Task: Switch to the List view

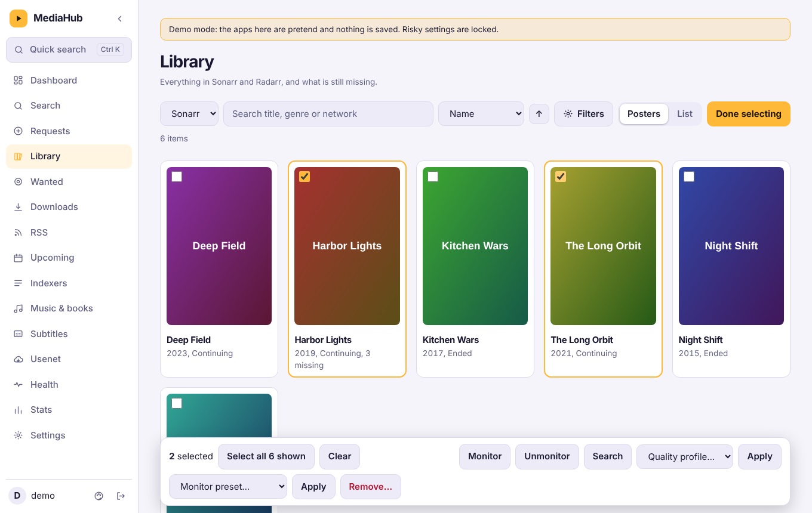Action: pos(685,114)
